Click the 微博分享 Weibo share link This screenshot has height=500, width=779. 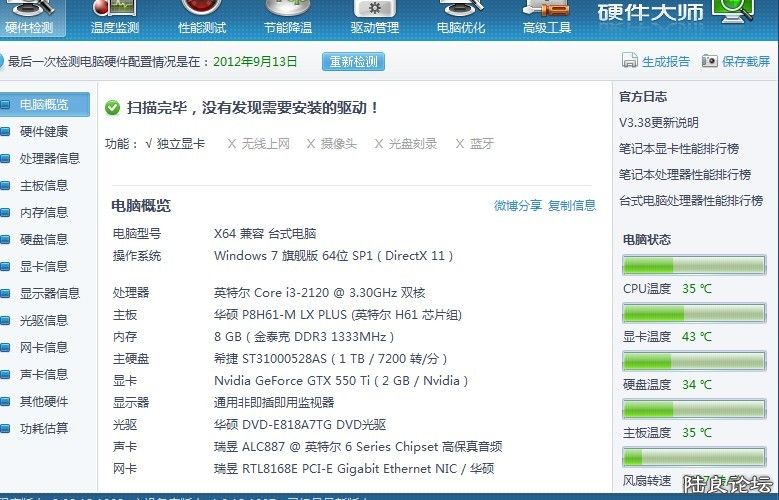coord(518,206)
